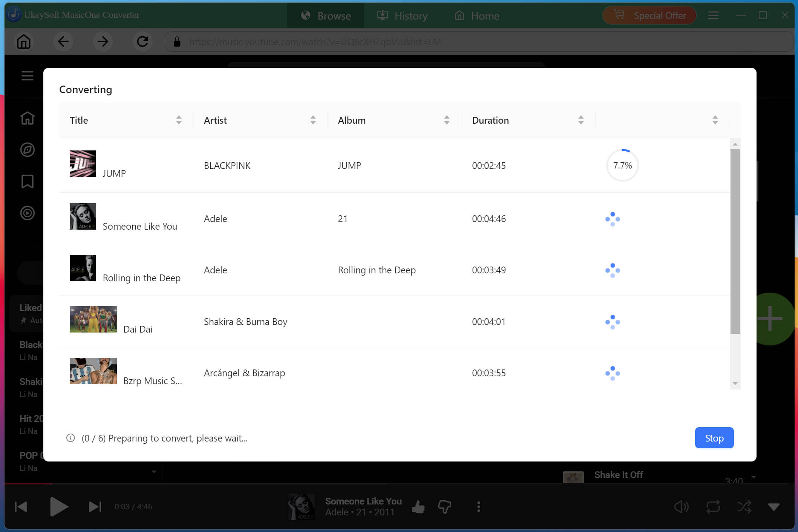This screenshot has width=798, height=532.
Task: Click the 7.7% progress circle for JUMP
Action: tap(622, 165)
